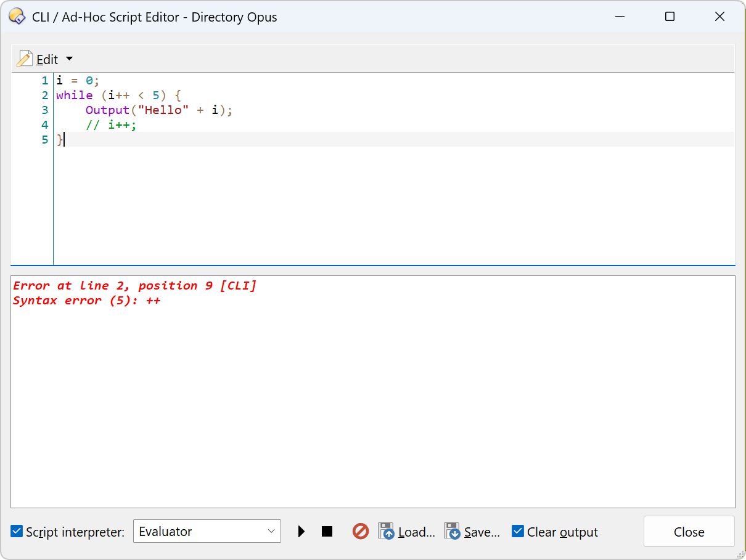Click the Directory Opus title bar icon
The height and width of the screenshot is (560, 746).
17,17
